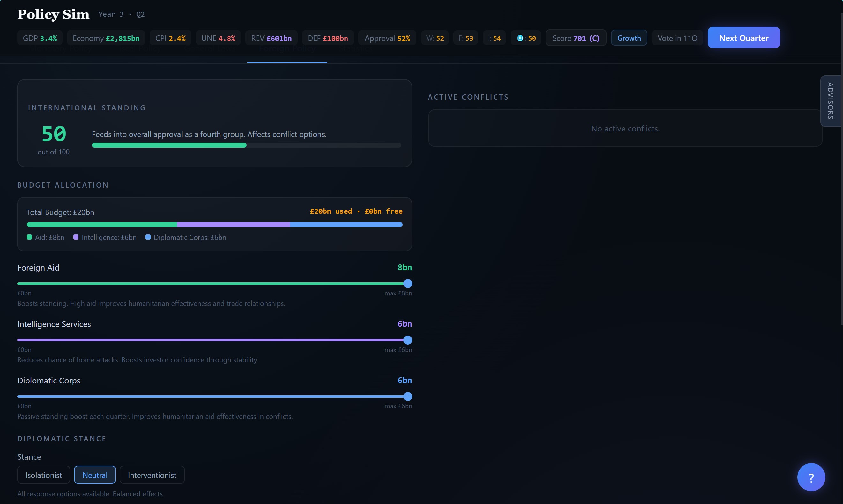Select the Neutral stance option
This screenshot has width=843, height=504.
point(95,475)
